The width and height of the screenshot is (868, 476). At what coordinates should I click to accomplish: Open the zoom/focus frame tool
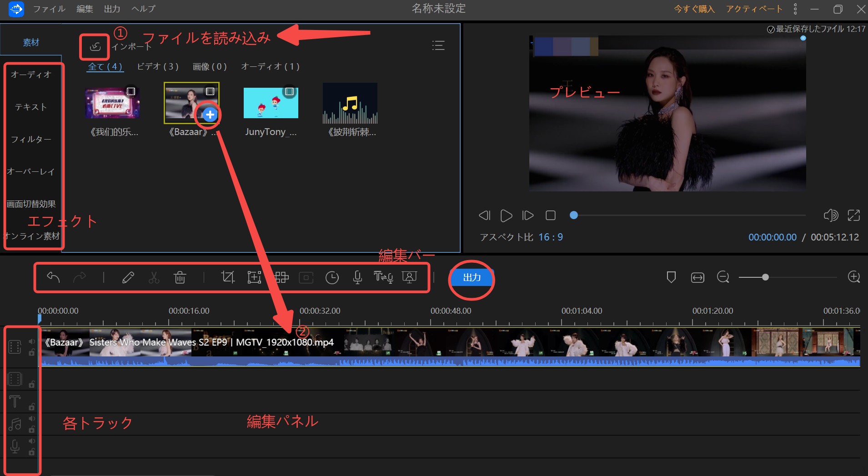(254, 277)
